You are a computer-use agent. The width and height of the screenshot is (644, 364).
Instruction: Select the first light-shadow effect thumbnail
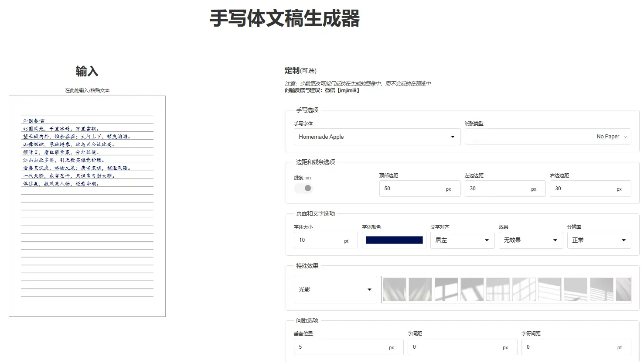coord(394,289)
